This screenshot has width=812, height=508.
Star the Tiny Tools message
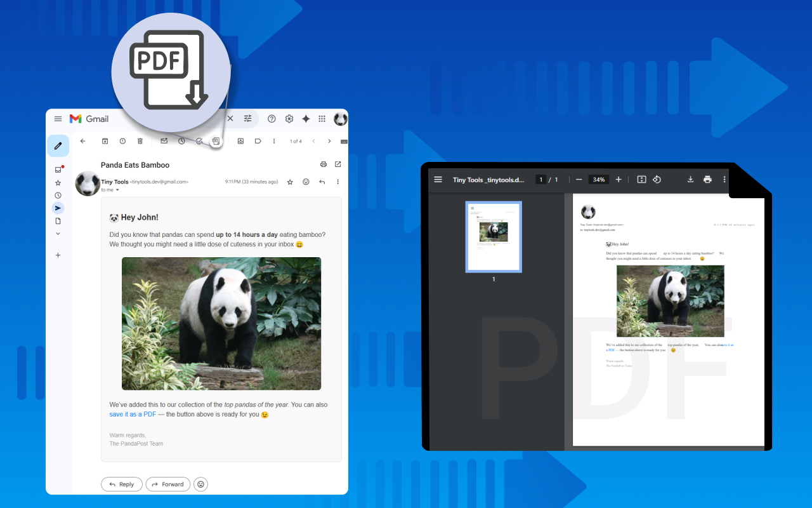click(x=290, y=182)
